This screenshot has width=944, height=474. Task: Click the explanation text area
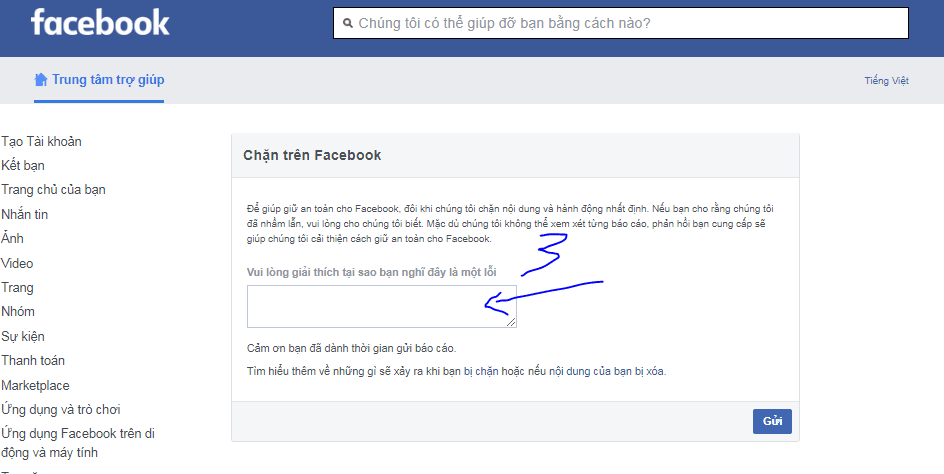(382, 307)
